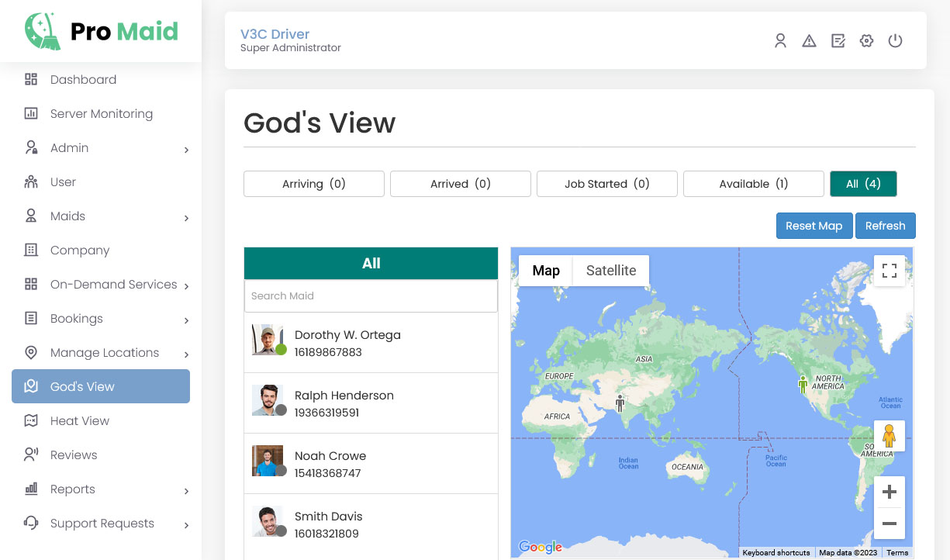Toggle fullscreen map view
Screen dimensions: 950x560
click(x=890, y=271)
